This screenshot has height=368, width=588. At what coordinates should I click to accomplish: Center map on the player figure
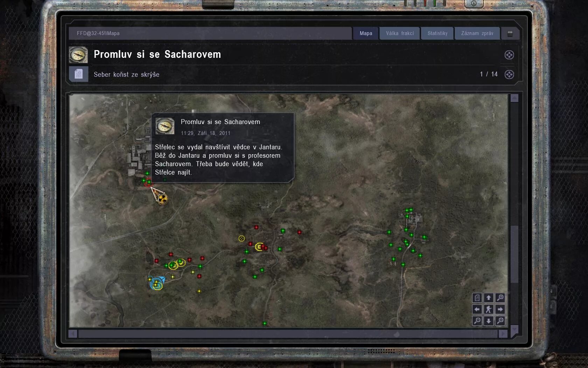pyautogui.click(x=489, y=309)
